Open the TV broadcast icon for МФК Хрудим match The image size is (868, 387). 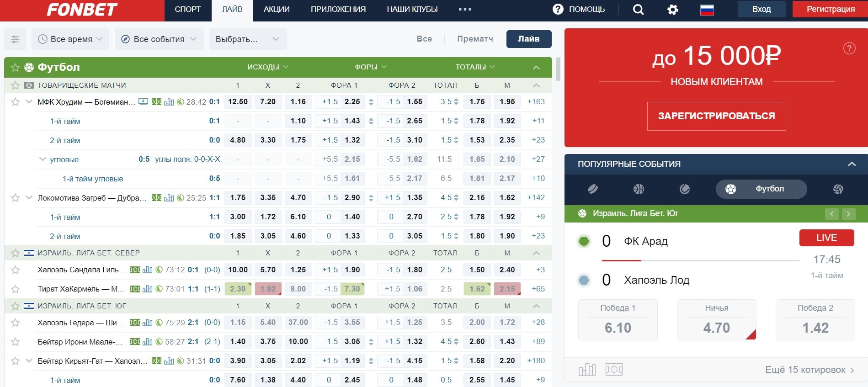(144, 101)
